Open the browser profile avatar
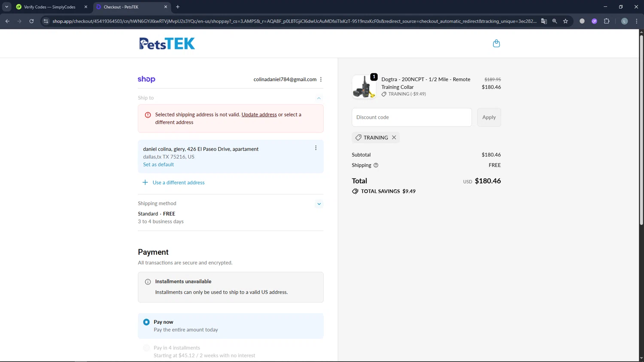The height and width of the screenshot is (362, 644). 625,21
